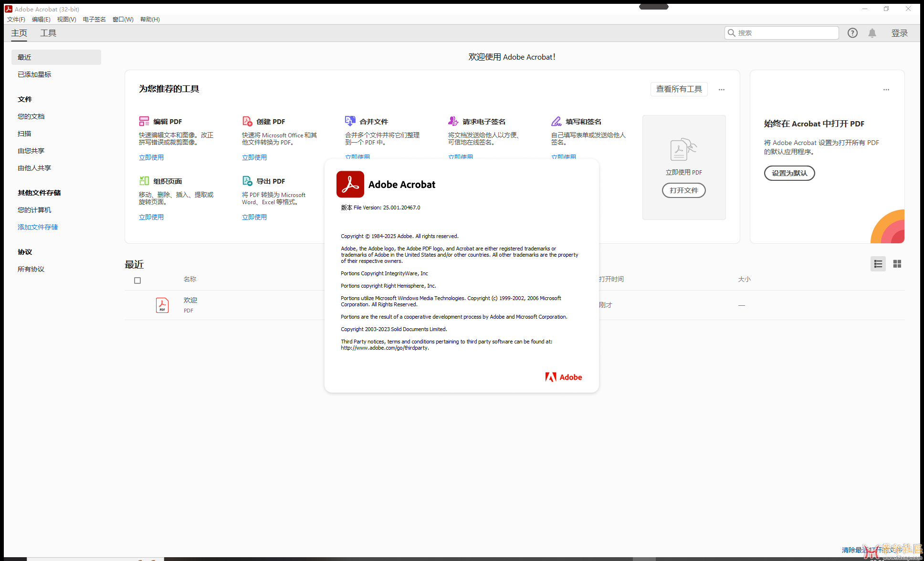This screenshot has height=561, width=924.
Task: Click the thirdparty URL text in about dialog
Action: point(384,348)
